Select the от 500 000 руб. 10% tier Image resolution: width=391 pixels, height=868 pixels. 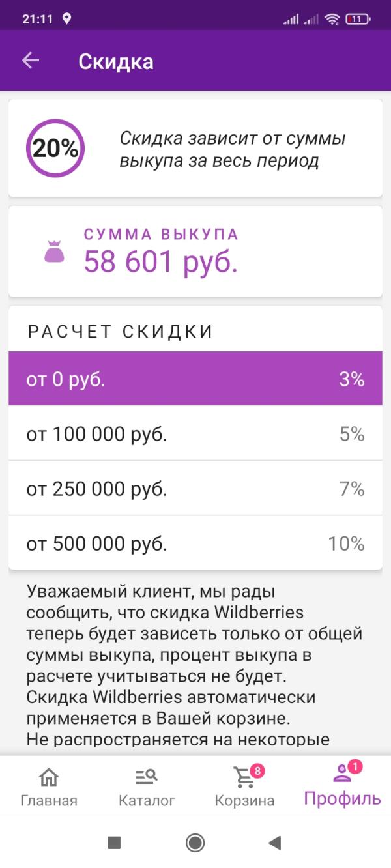(x=195, y=543)
